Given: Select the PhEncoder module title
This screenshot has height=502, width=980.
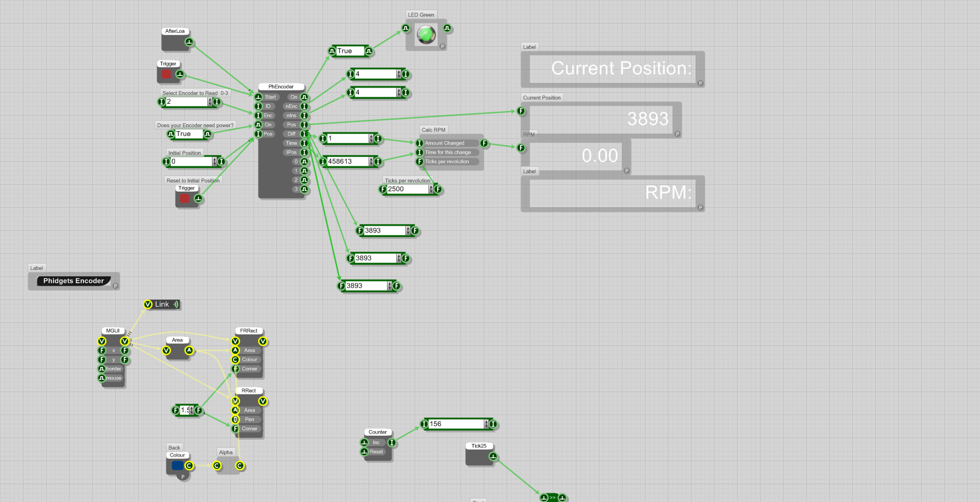Looking at the screenshot, I should tap(281, 87).
